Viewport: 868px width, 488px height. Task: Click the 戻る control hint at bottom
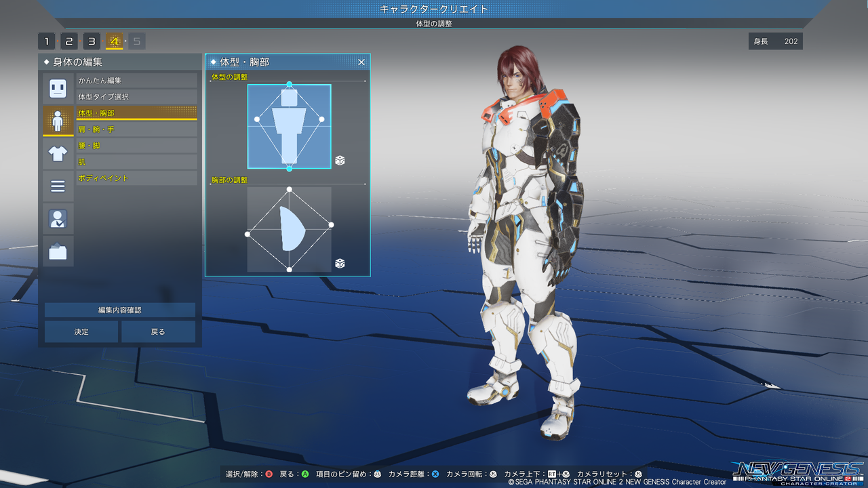click(x=296, y=474)
